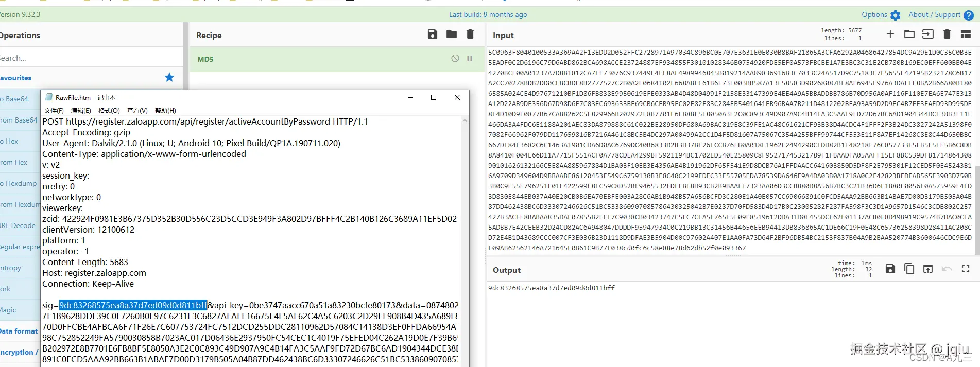This screenshot has height=367, width=980.
Task: Maximize the RawFile.htm Notepad window
Action: pos(434,97)
